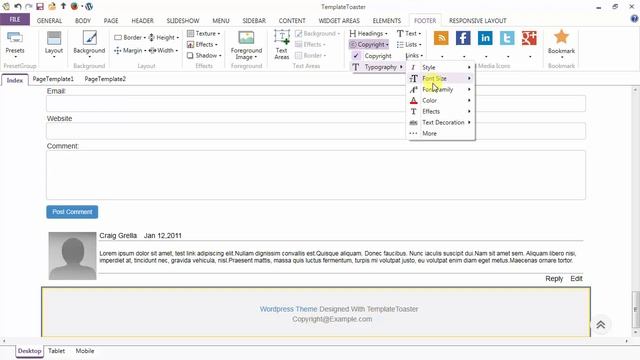Click the scroll-to-top double chevron button
This screenshot has width=640, height=360.
coord(601,325)
